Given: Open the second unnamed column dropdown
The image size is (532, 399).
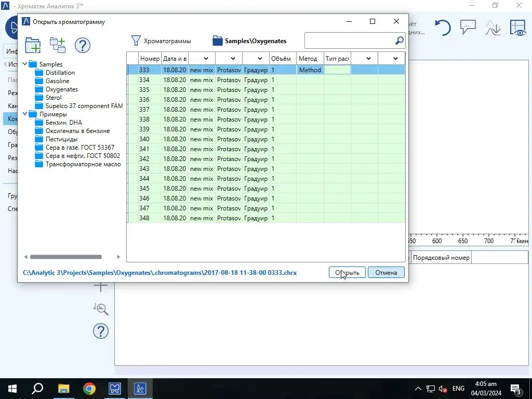Looking at the screenshot, I should [x=233, y=59].
